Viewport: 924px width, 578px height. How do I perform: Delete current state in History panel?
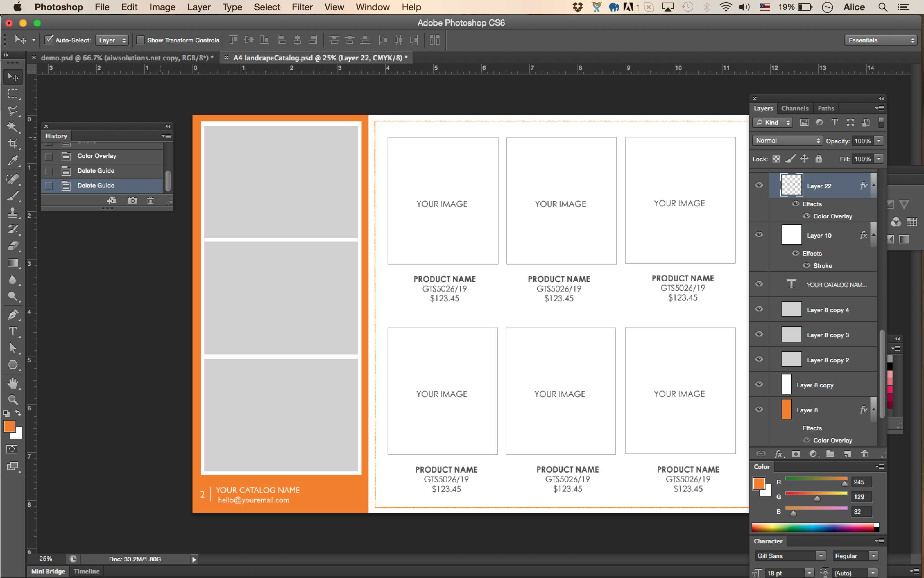coord(150,200)
